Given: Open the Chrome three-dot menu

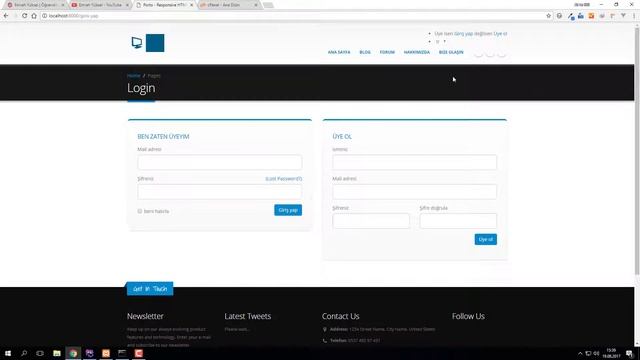Looking at the screenshot, I should [634, 16].
